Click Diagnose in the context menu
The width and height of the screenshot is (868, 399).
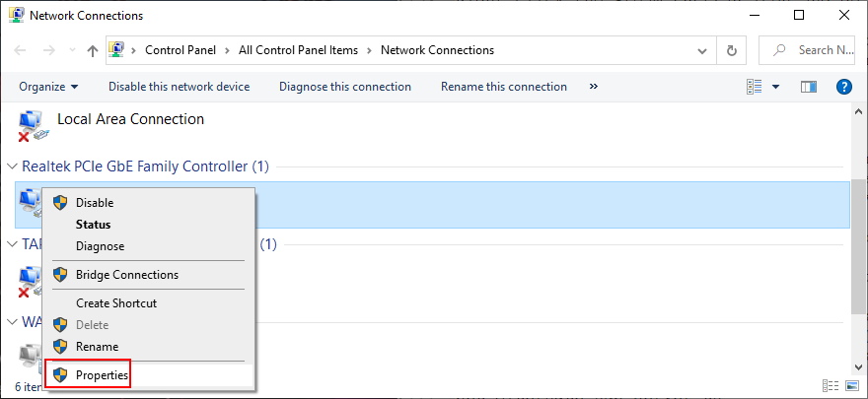100,246
